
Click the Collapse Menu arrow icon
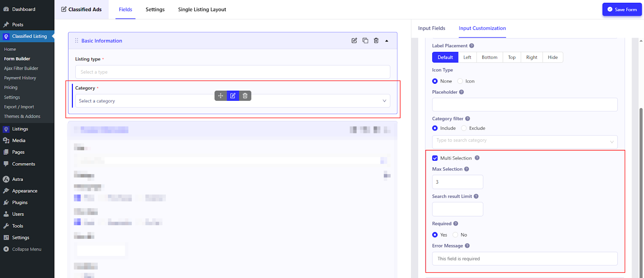[6, 249]
